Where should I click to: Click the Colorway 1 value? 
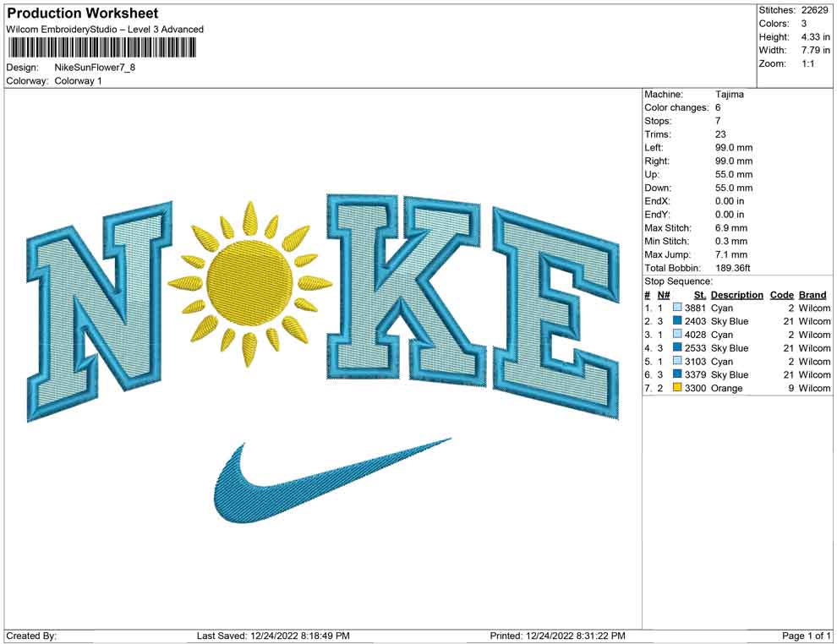[x=78, y=81]
